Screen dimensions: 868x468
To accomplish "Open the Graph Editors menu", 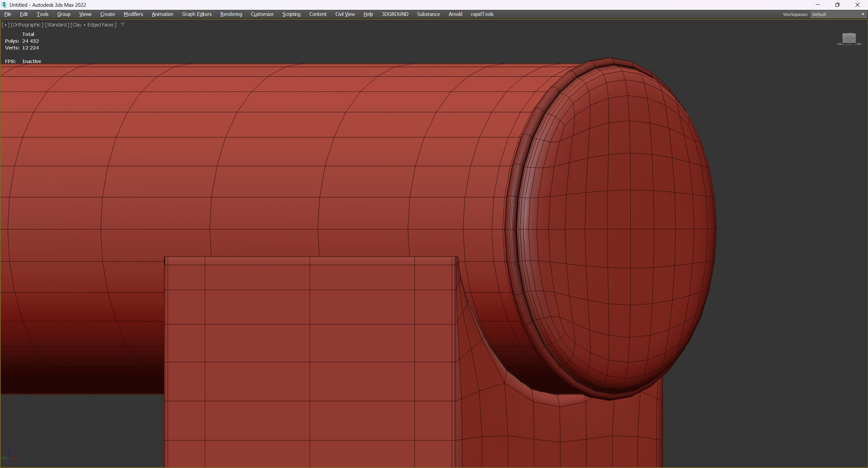I will coord(197,14).
